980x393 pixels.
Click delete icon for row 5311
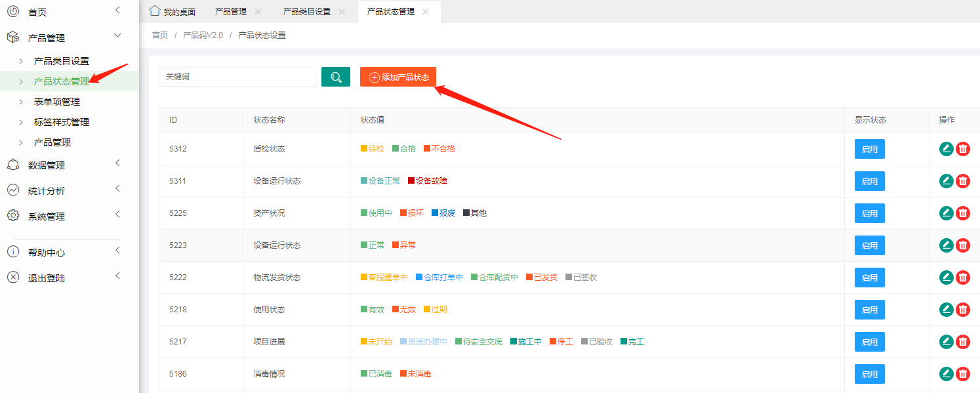963,181
